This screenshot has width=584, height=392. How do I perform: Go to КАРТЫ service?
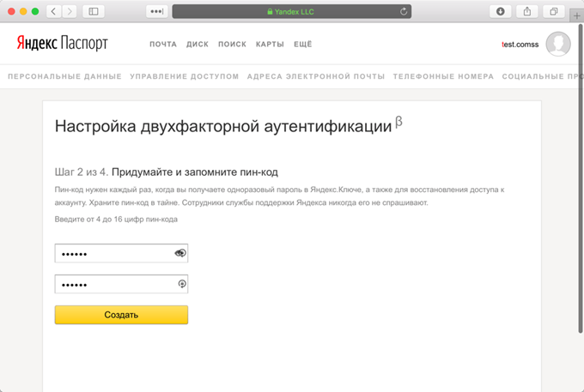point(270,45)
